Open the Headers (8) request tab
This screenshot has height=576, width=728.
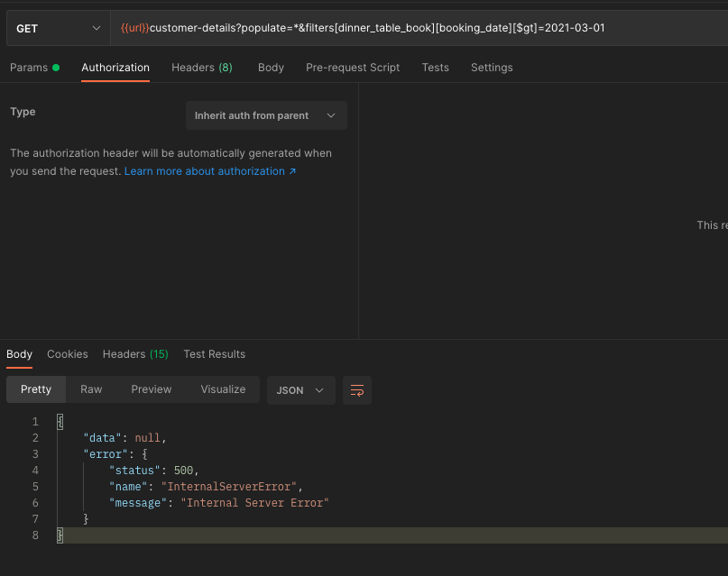[202, 68]
